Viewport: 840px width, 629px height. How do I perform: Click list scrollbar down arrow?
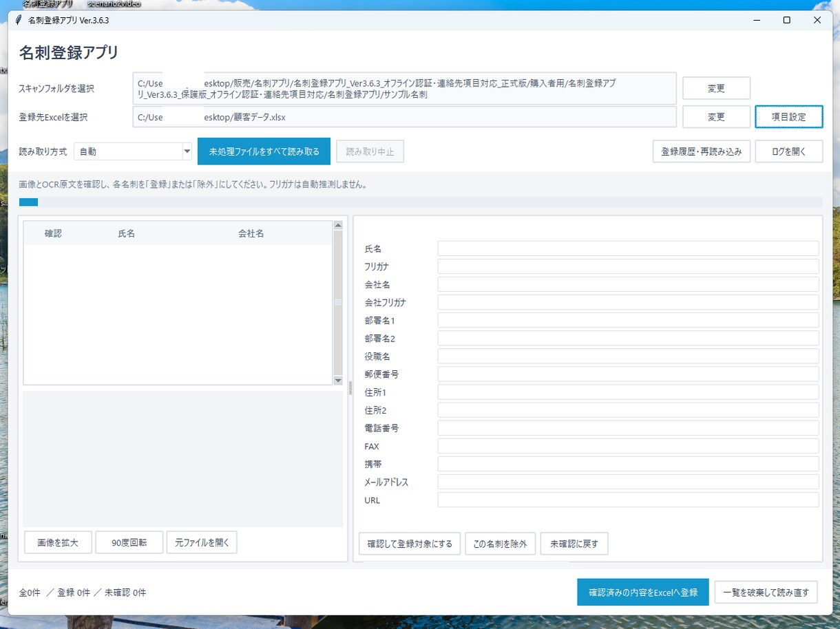coord(338,380)
